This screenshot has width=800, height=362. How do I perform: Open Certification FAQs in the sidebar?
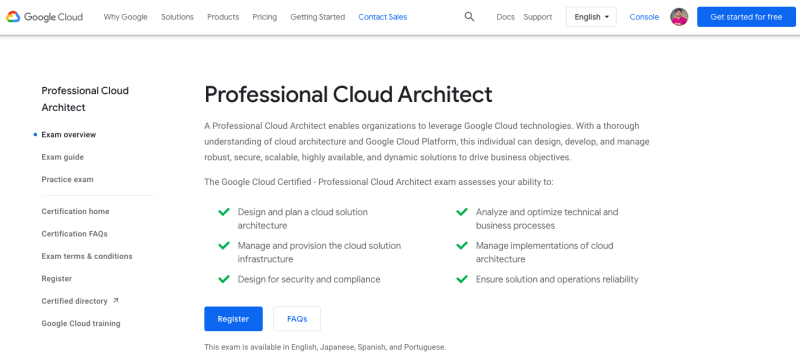point(74,234)
